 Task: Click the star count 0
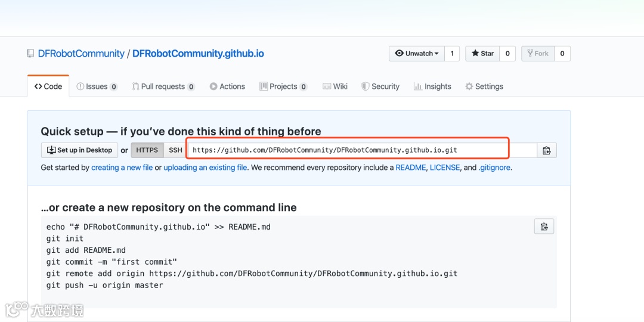coord(507,54)
